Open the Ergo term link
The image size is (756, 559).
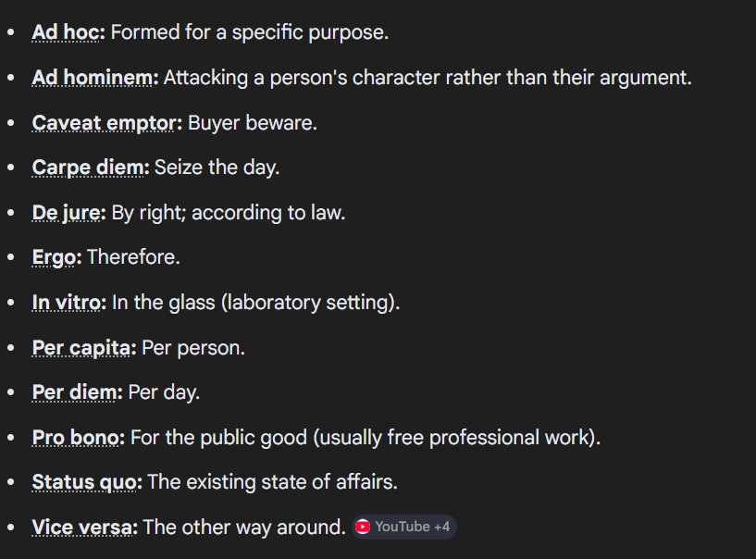point(55,257)
